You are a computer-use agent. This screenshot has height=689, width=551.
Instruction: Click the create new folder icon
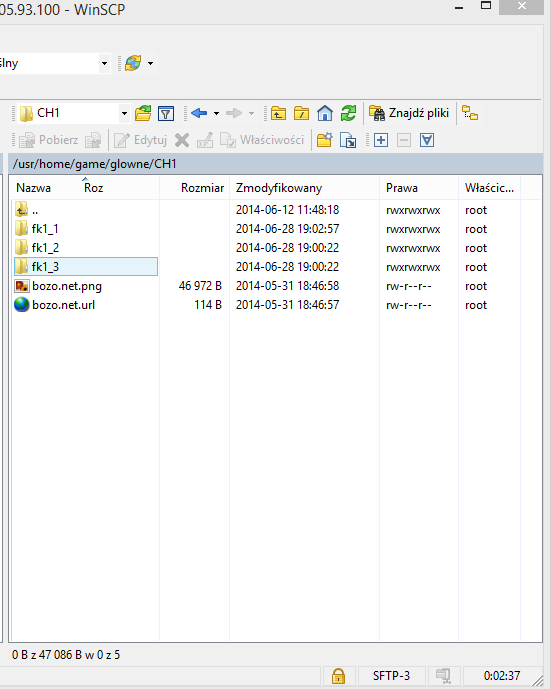324,140
